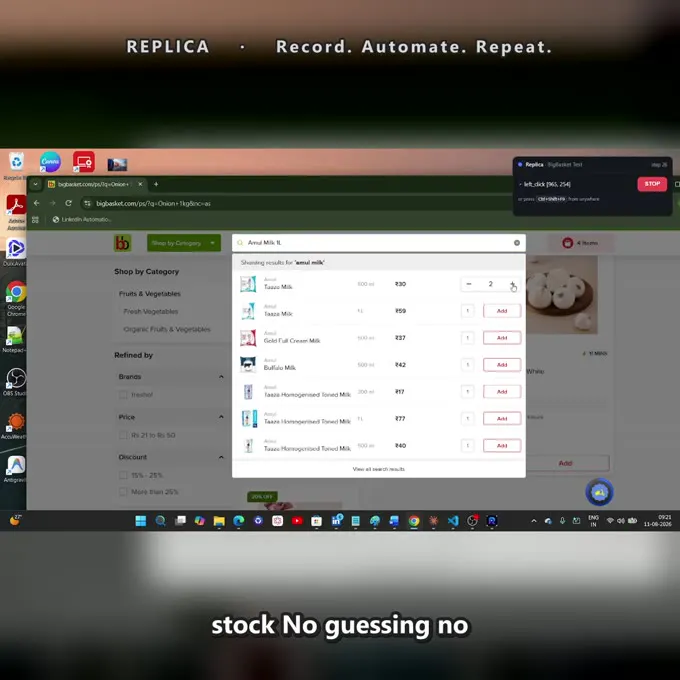Click the address bar URL
Image resolution: width=680 pixels, height=680 pixels.
click(x=153, y=203)
